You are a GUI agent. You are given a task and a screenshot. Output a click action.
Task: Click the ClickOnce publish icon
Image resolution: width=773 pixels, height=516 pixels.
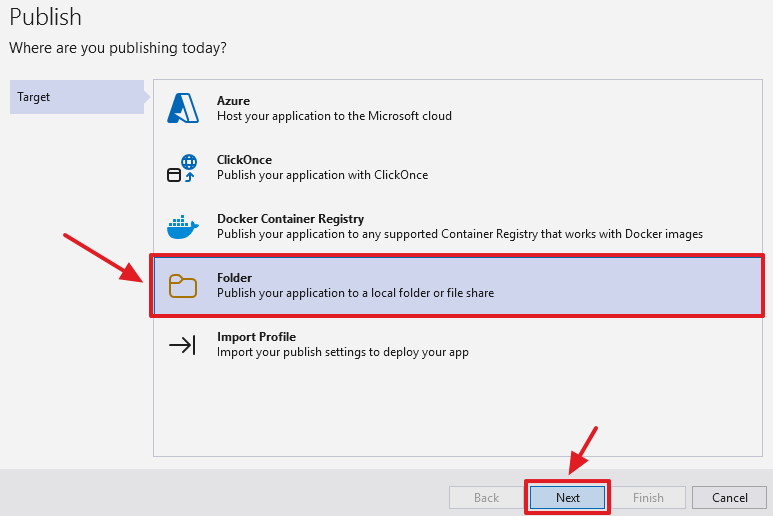point(182,168)
